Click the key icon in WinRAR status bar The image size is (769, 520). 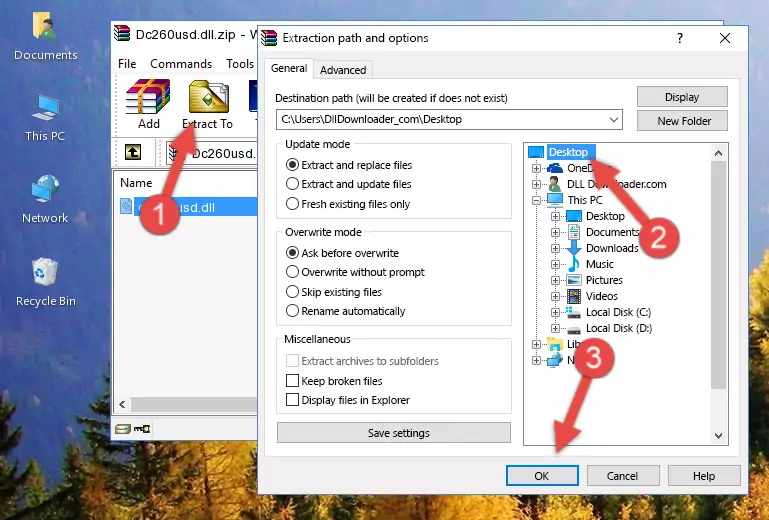(142, 429)
